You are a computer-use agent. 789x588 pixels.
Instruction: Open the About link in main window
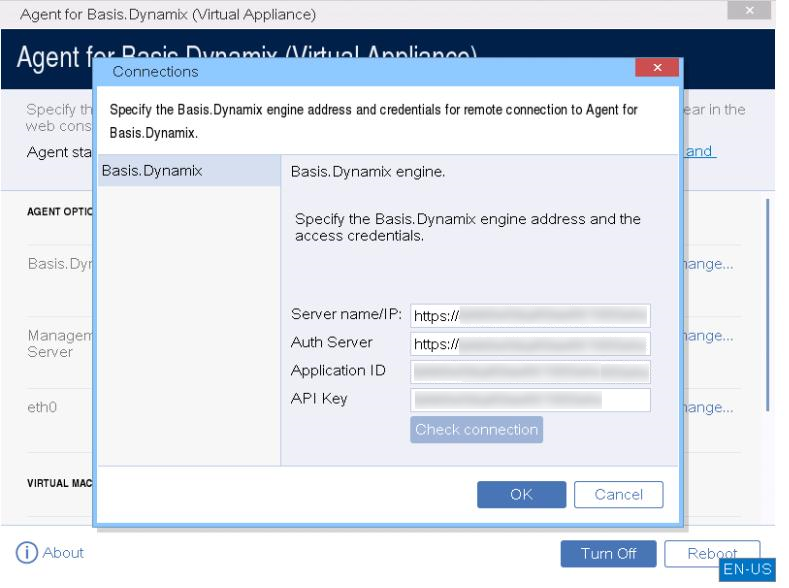point(63,553)
